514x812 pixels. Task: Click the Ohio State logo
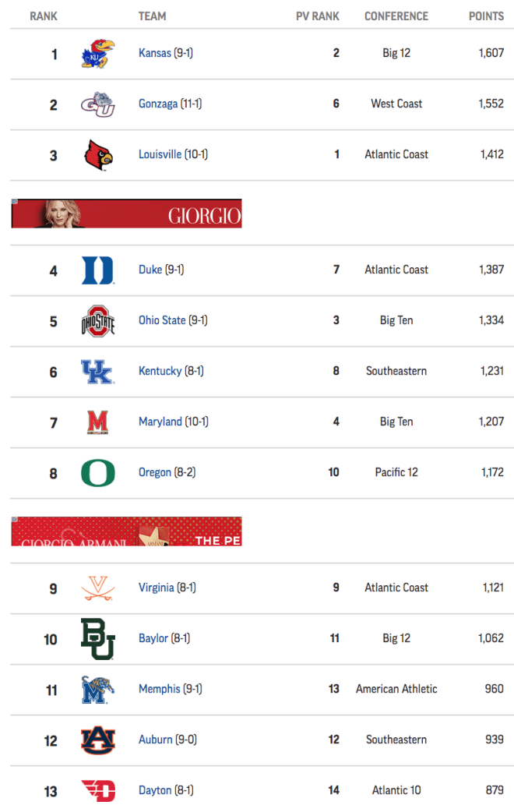pos(98,321)
